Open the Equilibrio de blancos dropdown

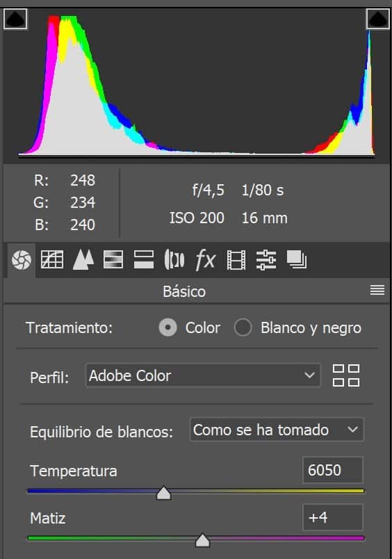(277, 430)
